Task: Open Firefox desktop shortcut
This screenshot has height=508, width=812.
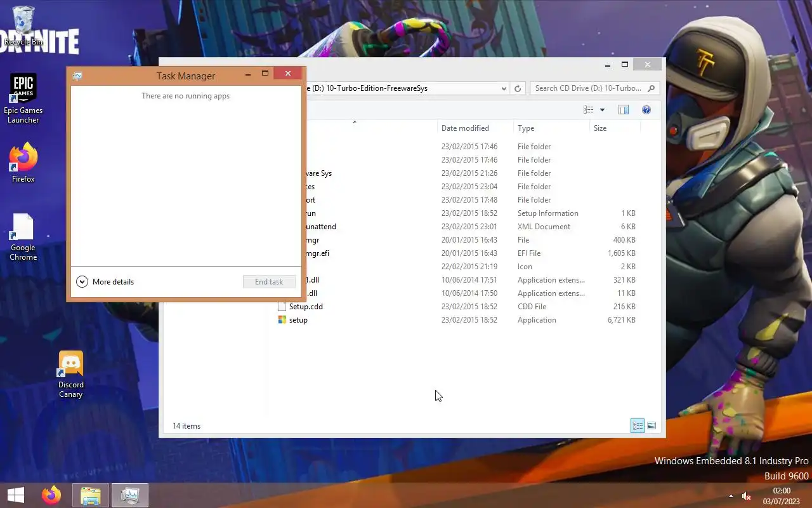Action: pyautogui.click(x=23, y=163)
